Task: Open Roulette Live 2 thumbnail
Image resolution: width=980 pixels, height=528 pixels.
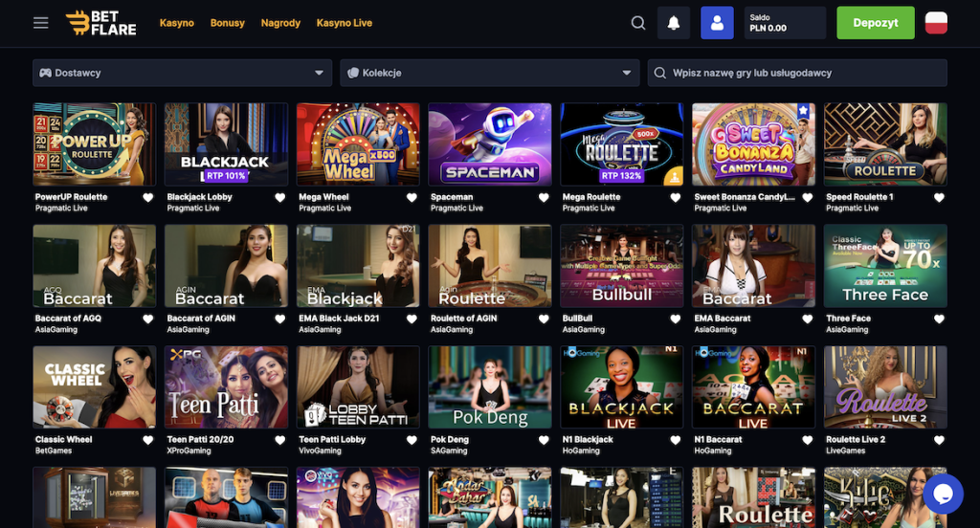Action: (x=885, y=386)
